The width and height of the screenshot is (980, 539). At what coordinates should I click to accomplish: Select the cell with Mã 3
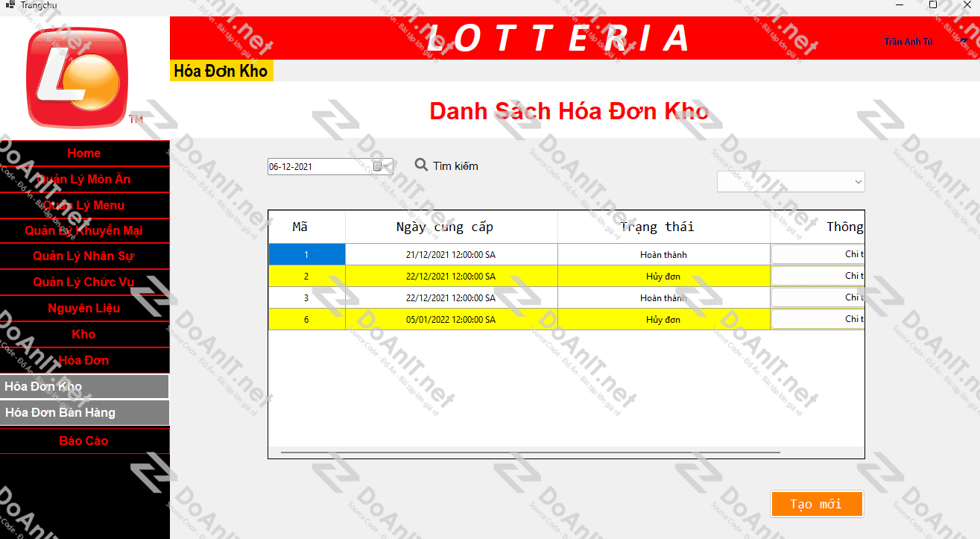(307, 297)
